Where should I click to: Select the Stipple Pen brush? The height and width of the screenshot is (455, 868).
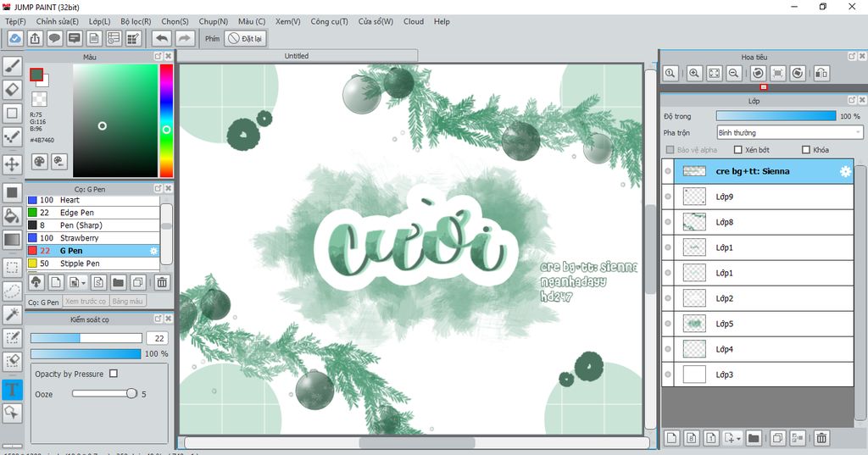93,264
